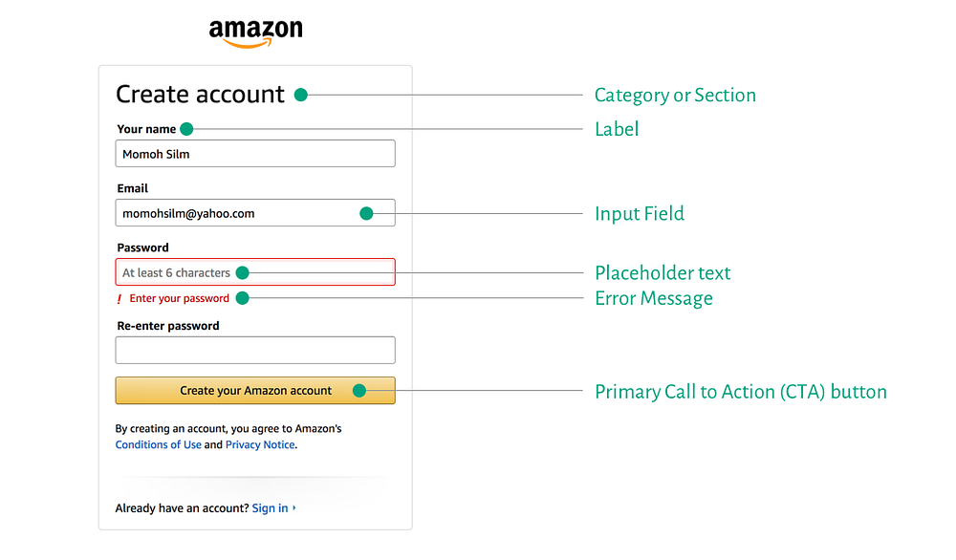This screenshot has height=560, width=956.
Task: Focus the Your name input field
Action: 255,154
